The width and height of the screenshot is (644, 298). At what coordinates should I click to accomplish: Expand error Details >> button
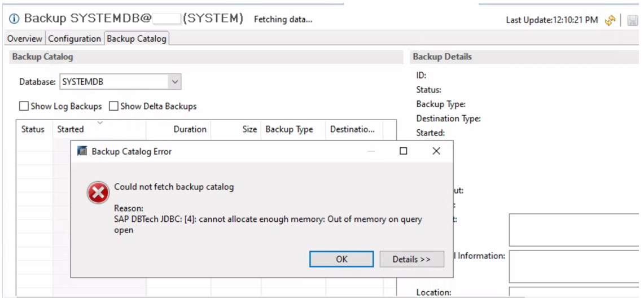(x=411, y=259)
